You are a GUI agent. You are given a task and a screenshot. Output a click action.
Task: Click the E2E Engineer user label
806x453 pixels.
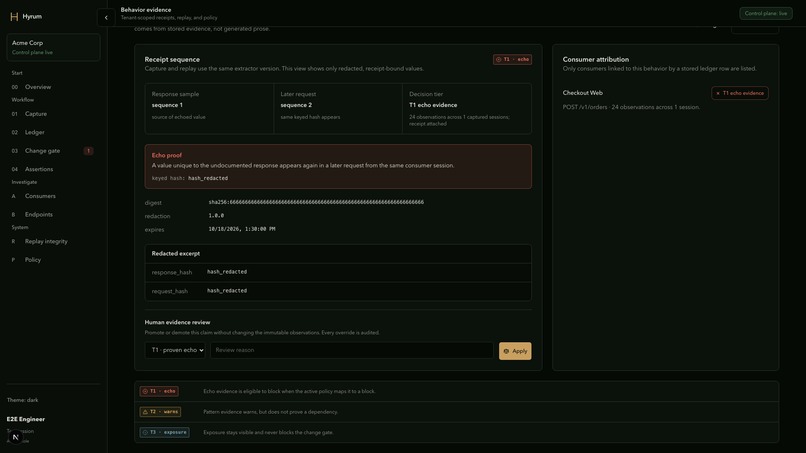coord(26,419)
